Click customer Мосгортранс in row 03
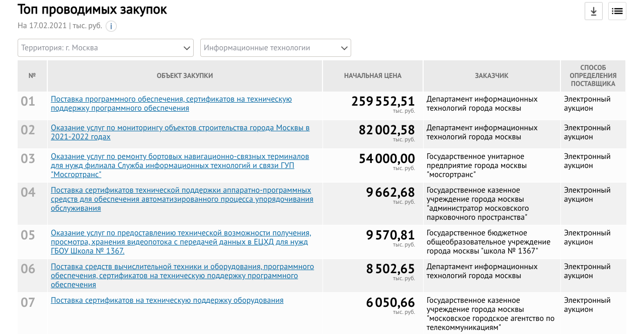 tap(476, 165)
